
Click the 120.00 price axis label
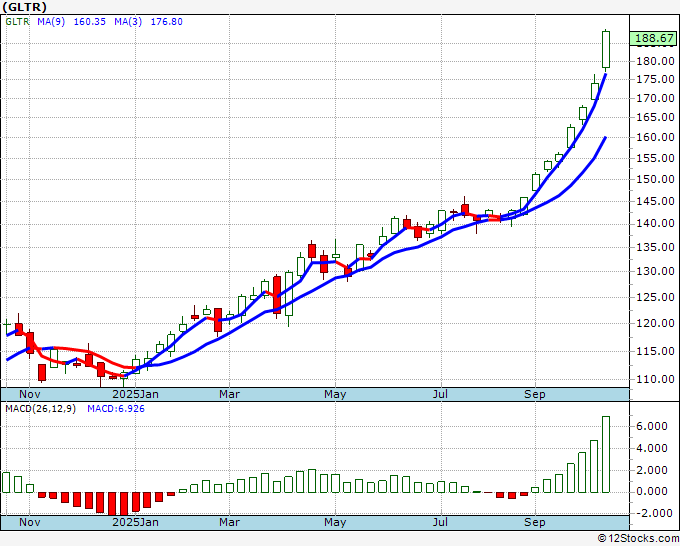pyautogui.click(x=655, y=323)
